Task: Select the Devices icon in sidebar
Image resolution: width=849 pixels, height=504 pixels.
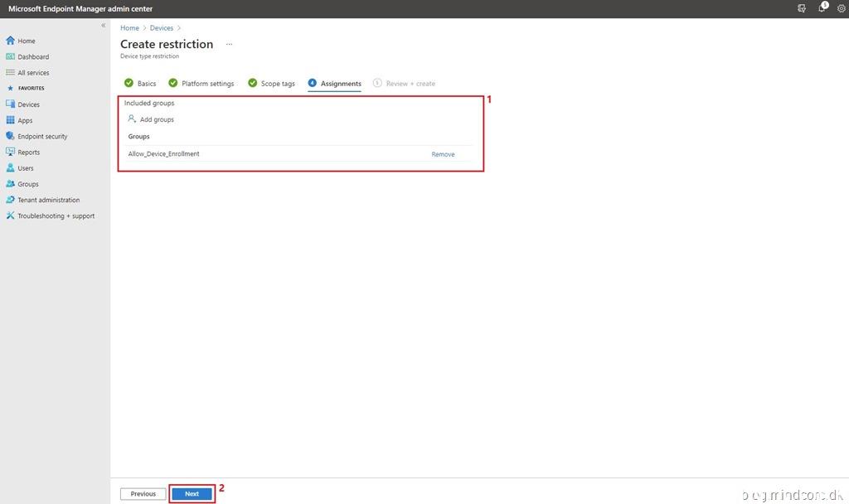Action: [11, 104]
